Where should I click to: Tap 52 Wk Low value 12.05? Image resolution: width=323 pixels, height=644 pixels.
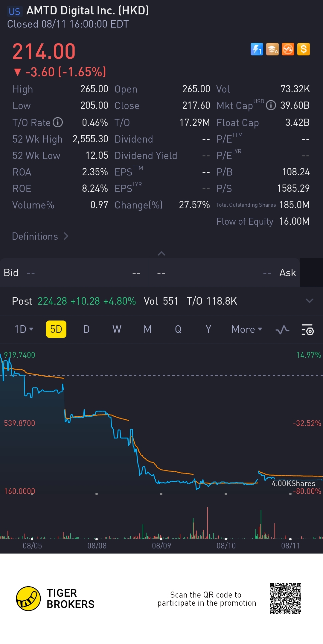97,155
